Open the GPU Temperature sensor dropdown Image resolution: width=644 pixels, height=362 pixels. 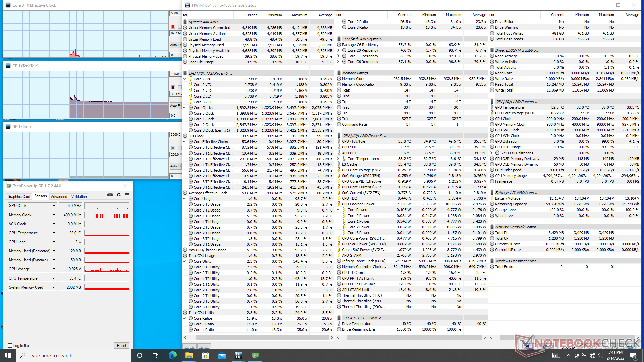(54, 233)
